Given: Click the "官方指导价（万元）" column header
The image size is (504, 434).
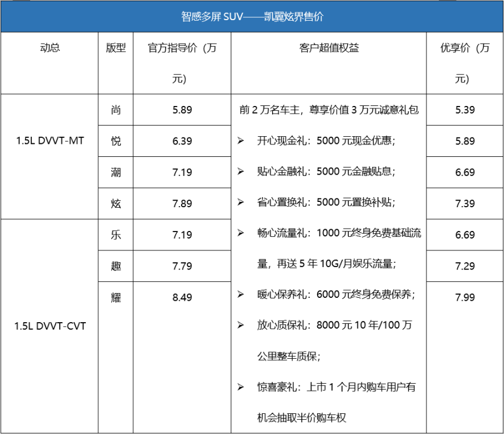Looking at the screenshot, I should tap(182, 63).
